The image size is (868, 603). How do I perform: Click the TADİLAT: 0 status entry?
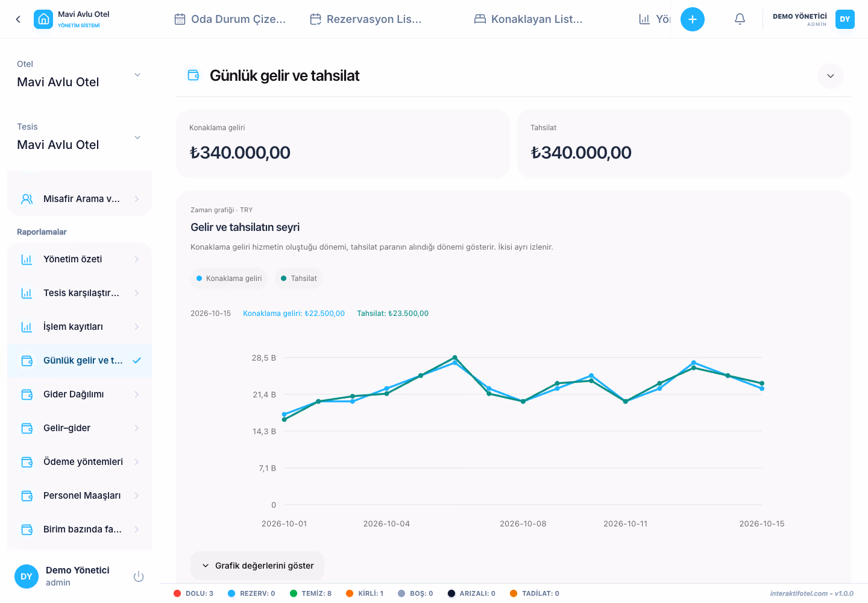click(x=535, y=593)
